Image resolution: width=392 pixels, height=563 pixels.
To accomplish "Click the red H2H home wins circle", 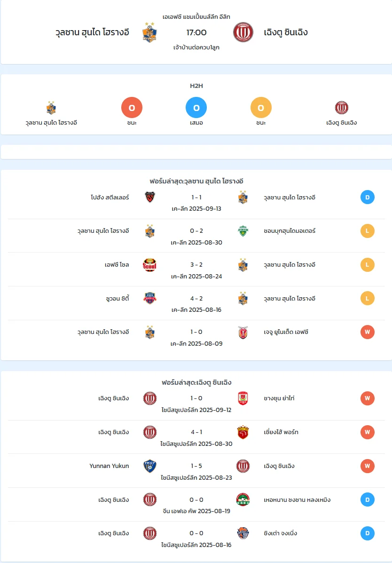I will 132,107.
